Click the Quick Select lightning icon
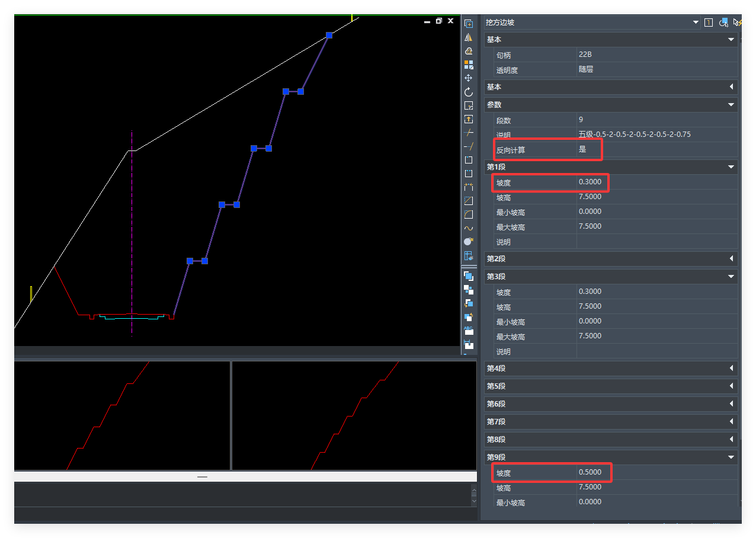This screenshot has height=538, width=756. 737,23
